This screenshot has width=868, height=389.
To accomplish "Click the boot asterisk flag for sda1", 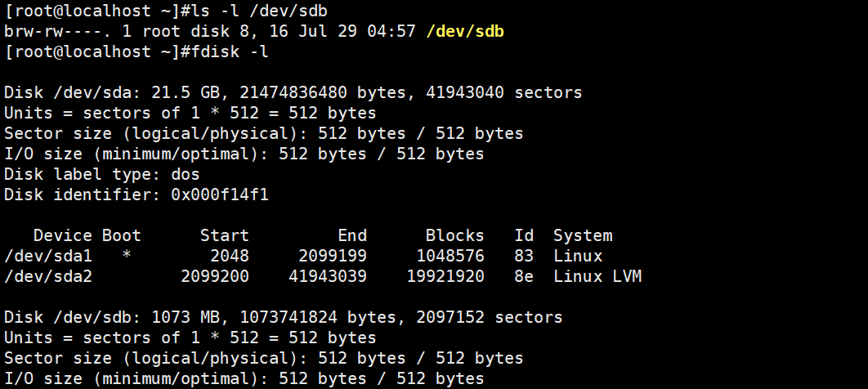I will (x=127, y=254).
